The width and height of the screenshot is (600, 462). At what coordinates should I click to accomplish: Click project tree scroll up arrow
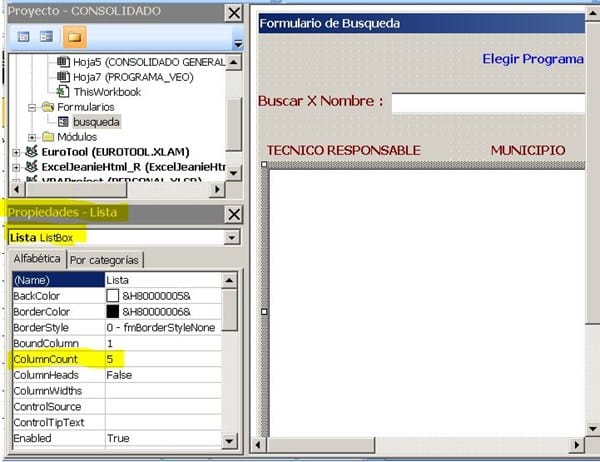pyautogui.click(x=234, y=62)
